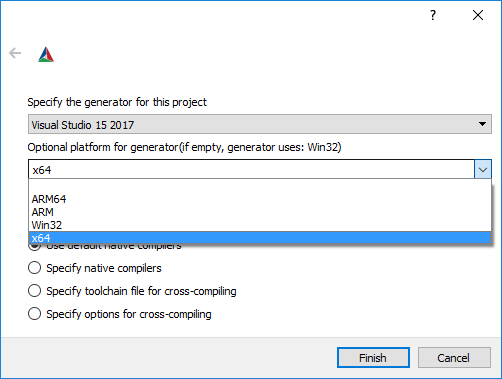Click the back arrow icon

pyautogui.click(x=15, y=53)
